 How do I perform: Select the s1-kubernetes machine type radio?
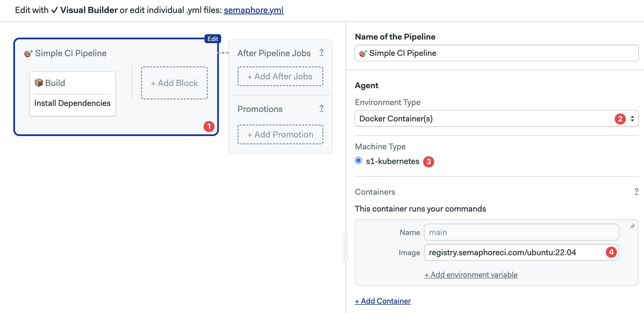[358, 161]
